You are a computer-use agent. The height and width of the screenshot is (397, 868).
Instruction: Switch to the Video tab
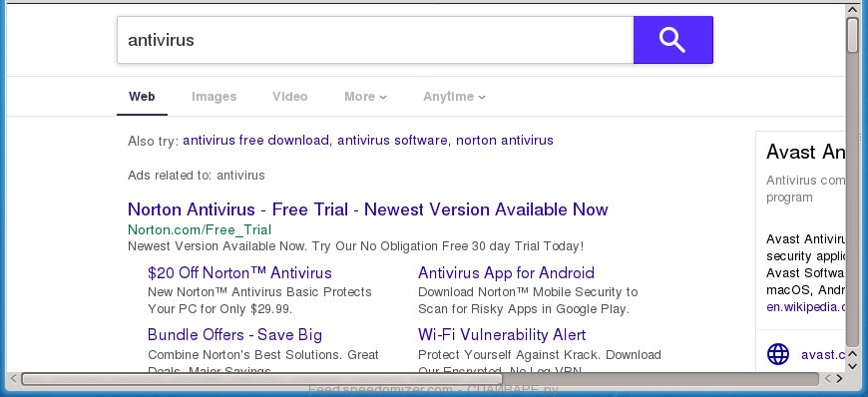tap(289, 97)
